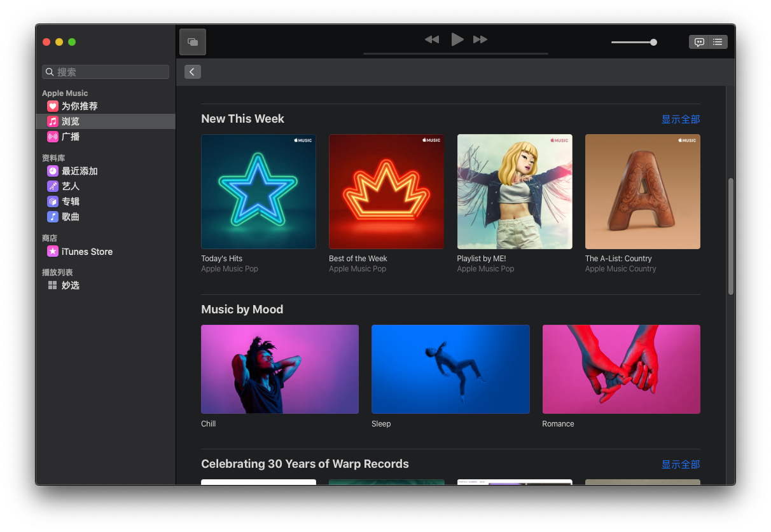
Task: Open 专辑 albums in library
Action: tap(70, 201)
